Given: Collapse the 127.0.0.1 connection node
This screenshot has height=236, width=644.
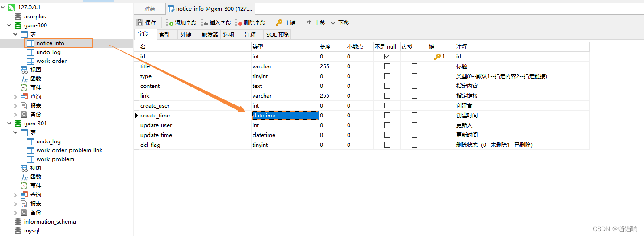Looking at the screenshot, I should pyautogui.click(x=4, y=8).
